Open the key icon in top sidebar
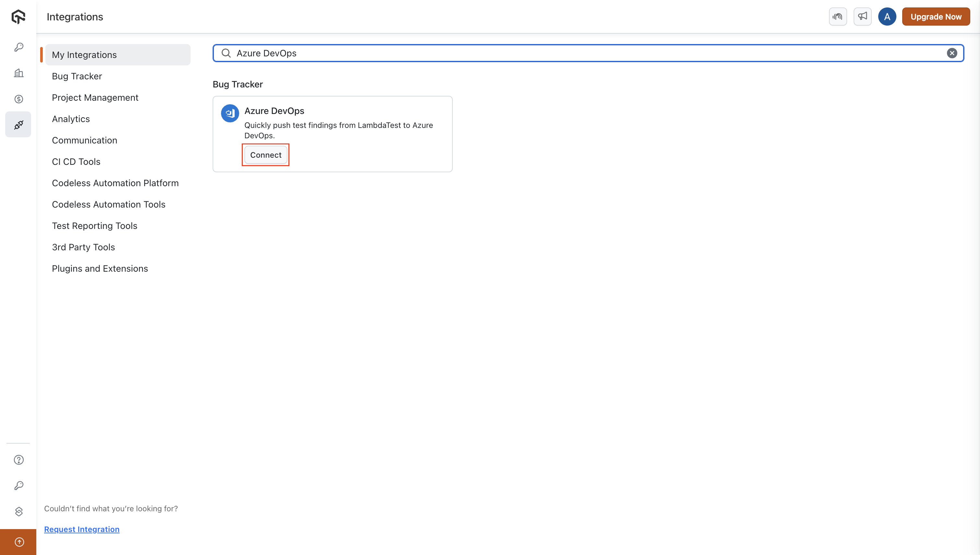 [19, 47]
